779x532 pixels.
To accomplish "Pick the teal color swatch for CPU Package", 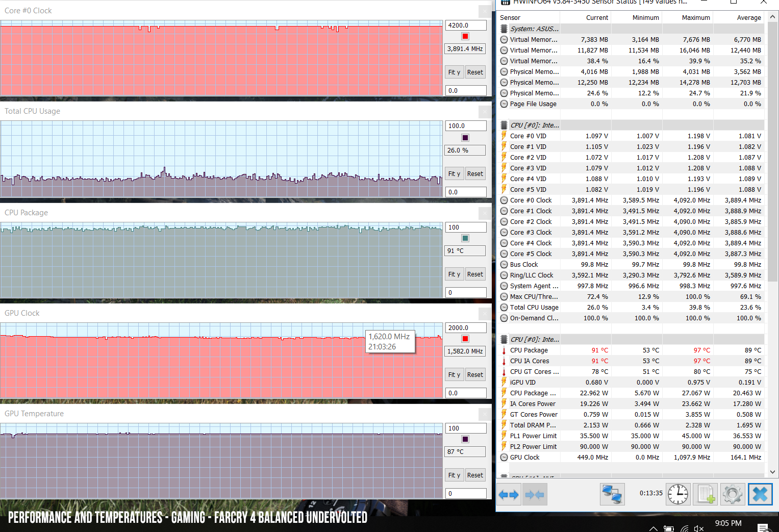I will (x=465, y=238).
